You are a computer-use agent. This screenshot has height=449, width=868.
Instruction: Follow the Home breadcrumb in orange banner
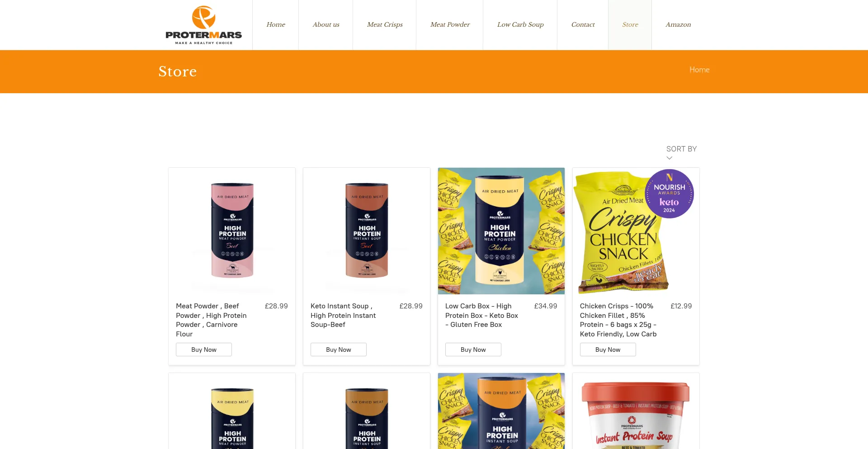point(699,70)
